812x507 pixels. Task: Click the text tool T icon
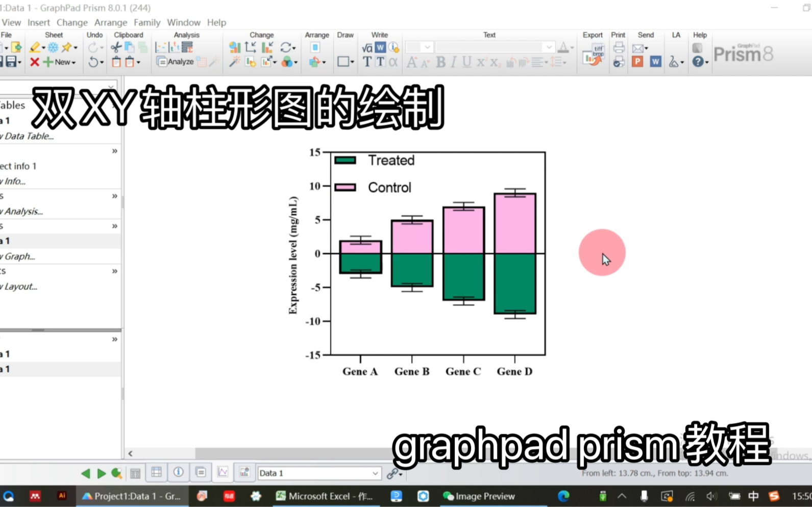pos(367,62)
